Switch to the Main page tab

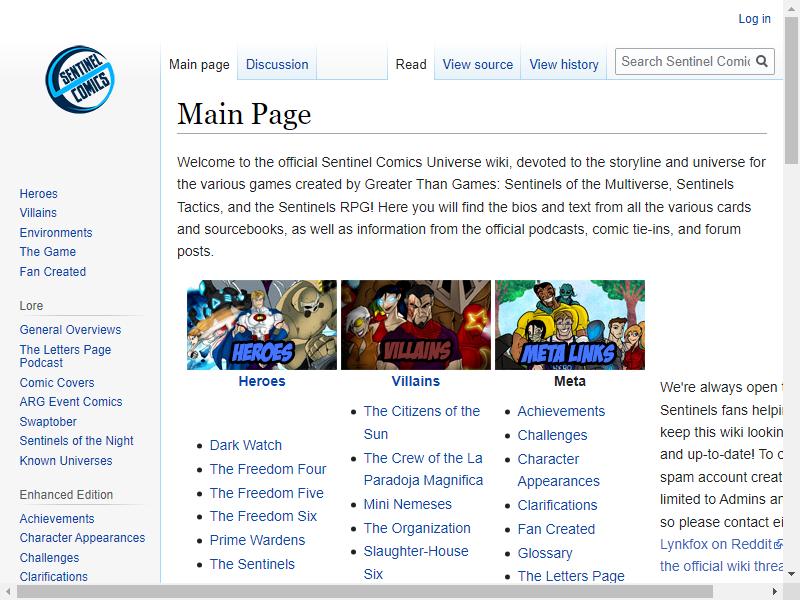pos(199,65)
